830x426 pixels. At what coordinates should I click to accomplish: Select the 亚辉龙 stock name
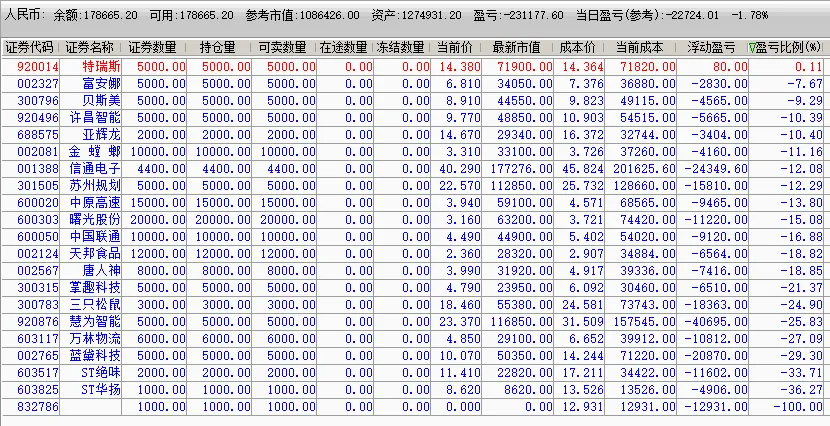tap(102, 134)
